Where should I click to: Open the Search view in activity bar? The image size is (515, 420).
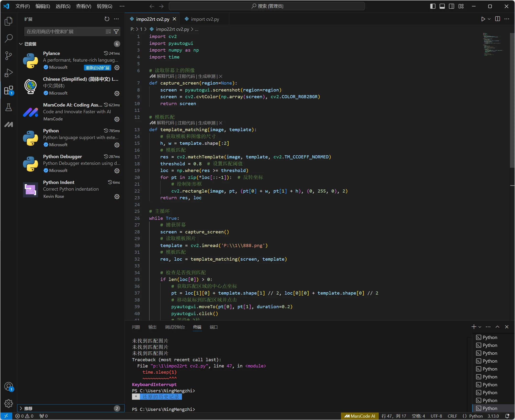tap(9, 38)
